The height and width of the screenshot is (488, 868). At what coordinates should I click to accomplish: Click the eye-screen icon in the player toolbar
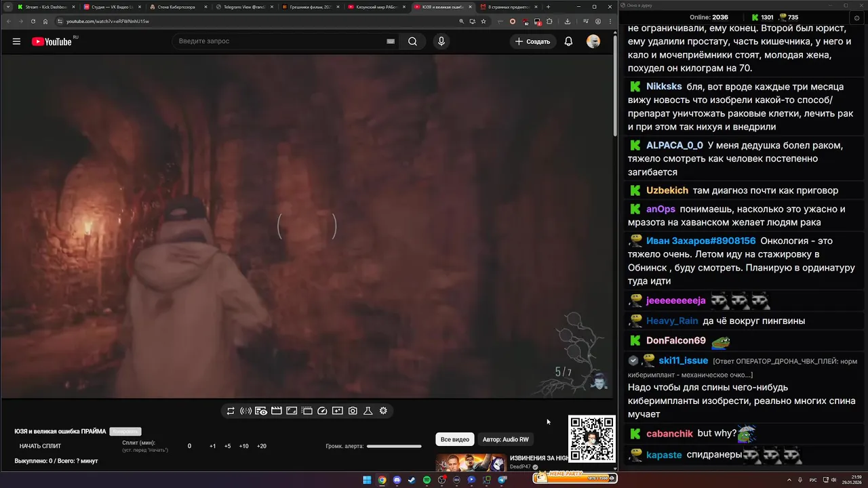[x=261, y=411]
